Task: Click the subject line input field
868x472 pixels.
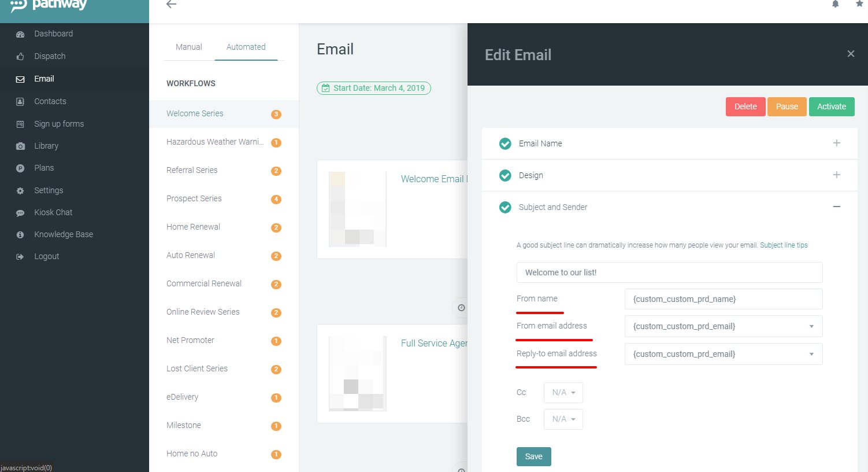Action: 669,272
